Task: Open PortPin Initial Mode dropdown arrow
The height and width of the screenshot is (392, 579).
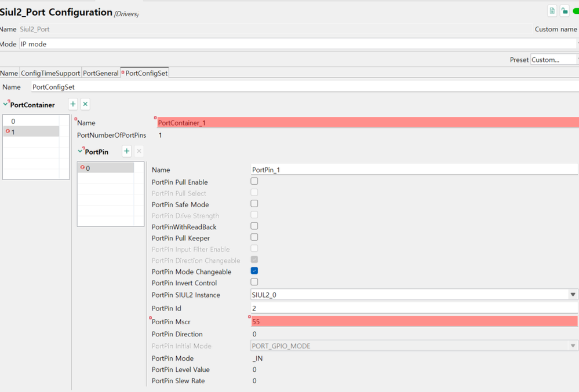Action: point(573,346)
